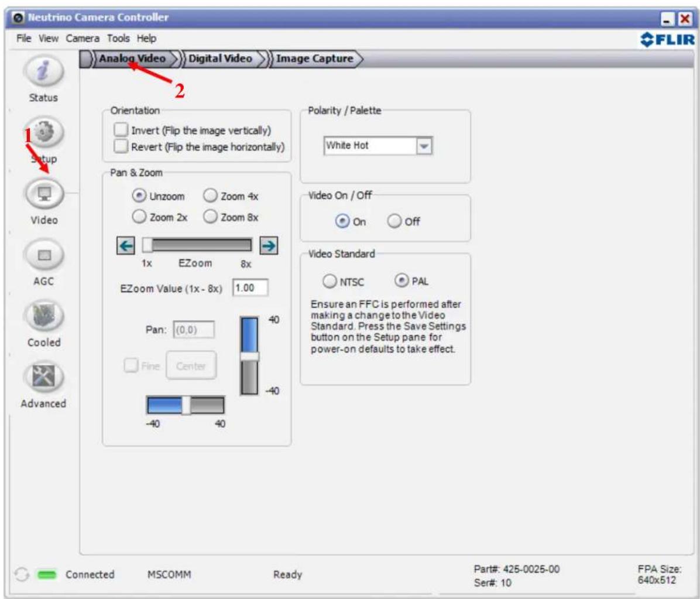Click the Ready status text
Image resolution: width=700 pixels, height=599 pixels.
click(288, 574)
